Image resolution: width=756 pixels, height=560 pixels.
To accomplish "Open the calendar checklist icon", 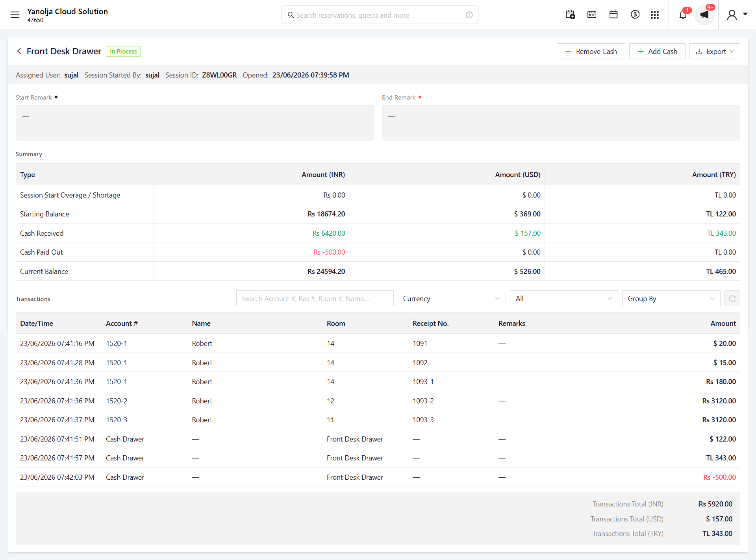I will 592,15.
